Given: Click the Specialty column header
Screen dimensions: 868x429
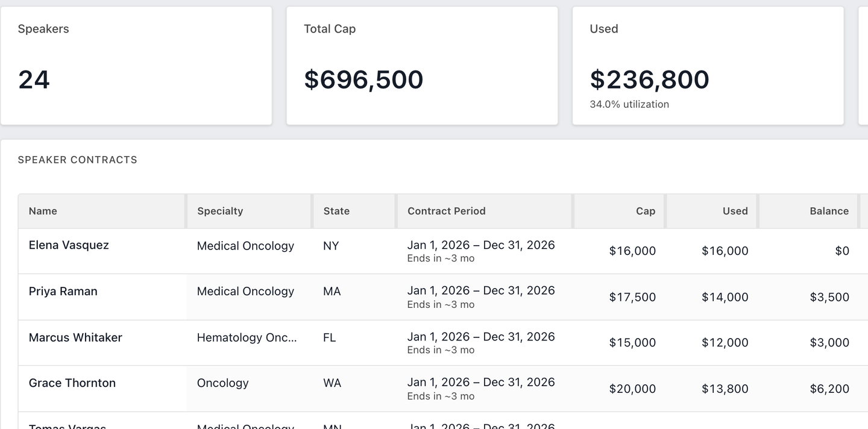Looking at the screenshot, I should coord(249,211).
